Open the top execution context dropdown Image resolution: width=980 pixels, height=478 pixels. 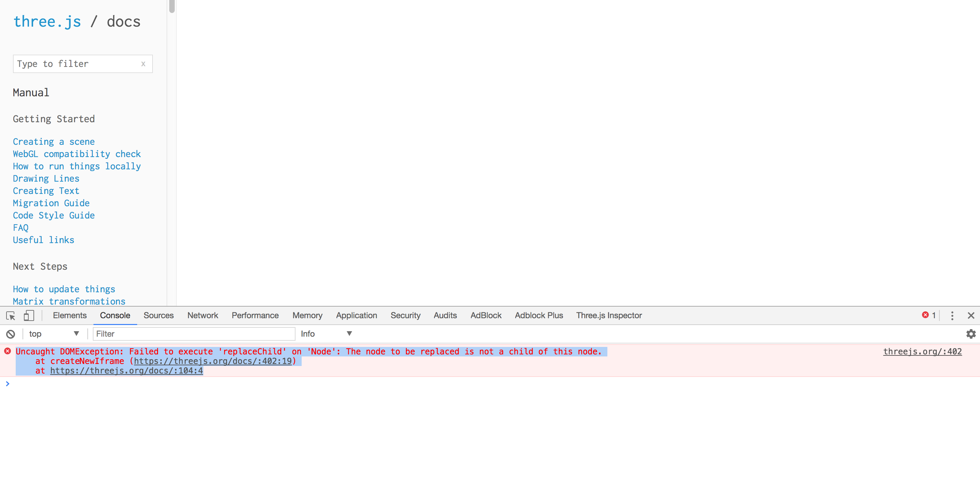pyautogui.click(x=54, y=334)
